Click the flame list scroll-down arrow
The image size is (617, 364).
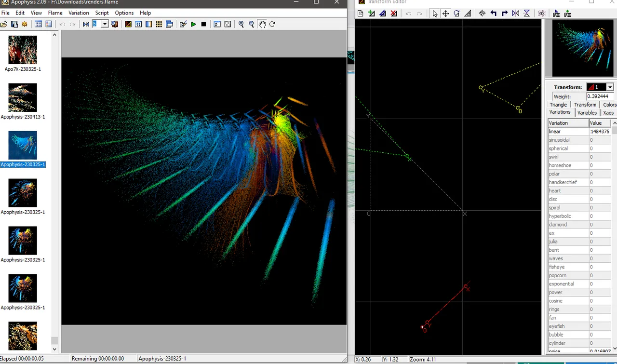point(54,349)
